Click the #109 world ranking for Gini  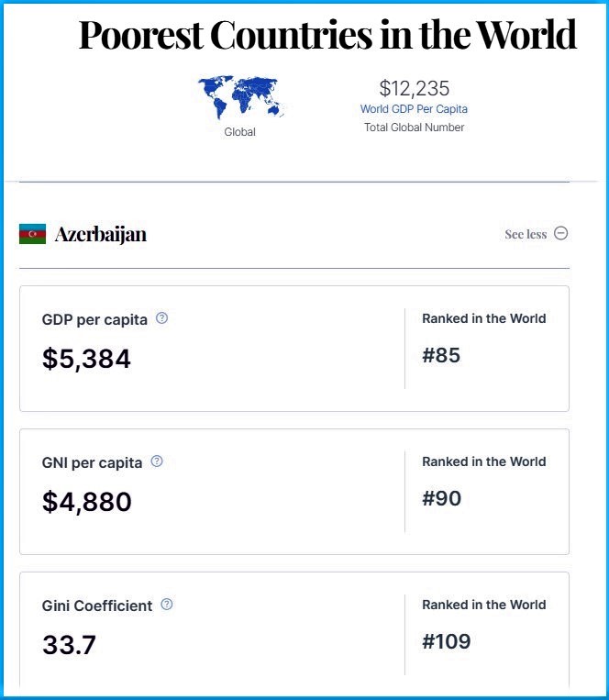pyautogui.click(x=446, y=641)
